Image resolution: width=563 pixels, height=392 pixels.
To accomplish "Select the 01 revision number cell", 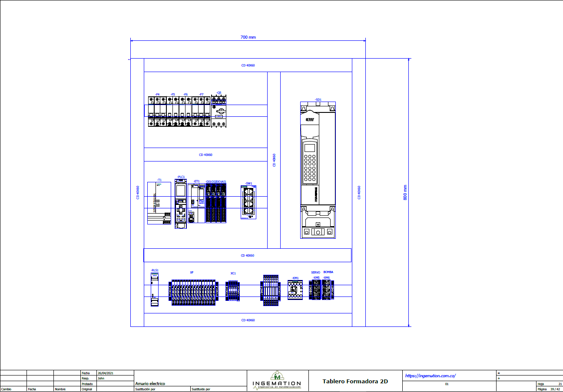I will coord(447,384).
